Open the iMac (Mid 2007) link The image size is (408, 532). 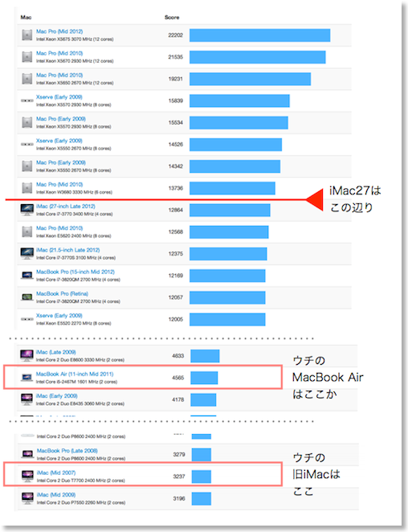click(56, 473)
